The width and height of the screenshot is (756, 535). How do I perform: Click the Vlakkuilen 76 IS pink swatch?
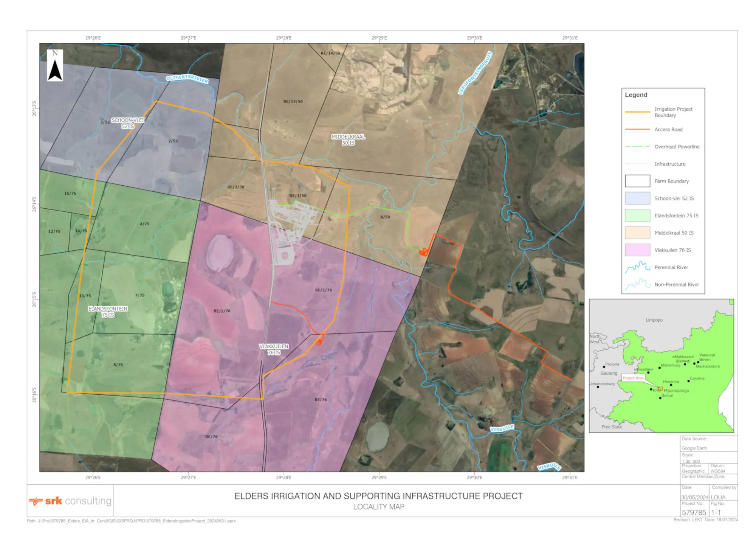(637, 250)
